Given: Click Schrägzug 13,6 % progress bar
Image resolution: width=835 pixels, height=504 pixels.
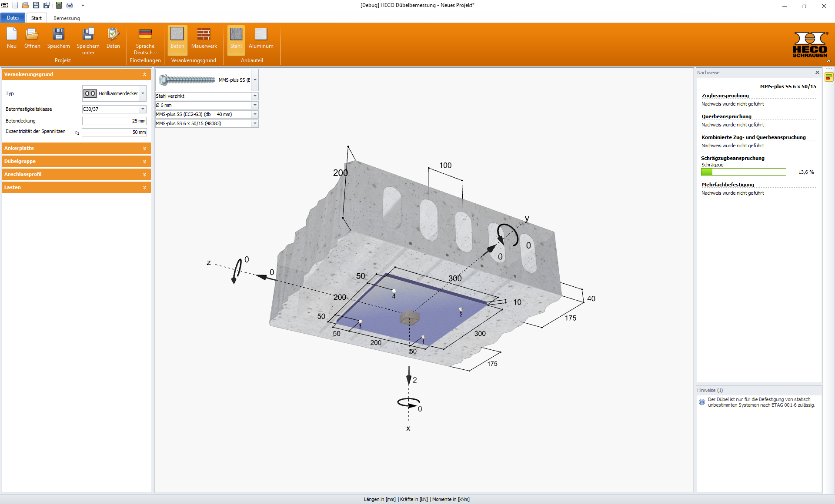Looking at the screenshot, I should pos(743,172).
